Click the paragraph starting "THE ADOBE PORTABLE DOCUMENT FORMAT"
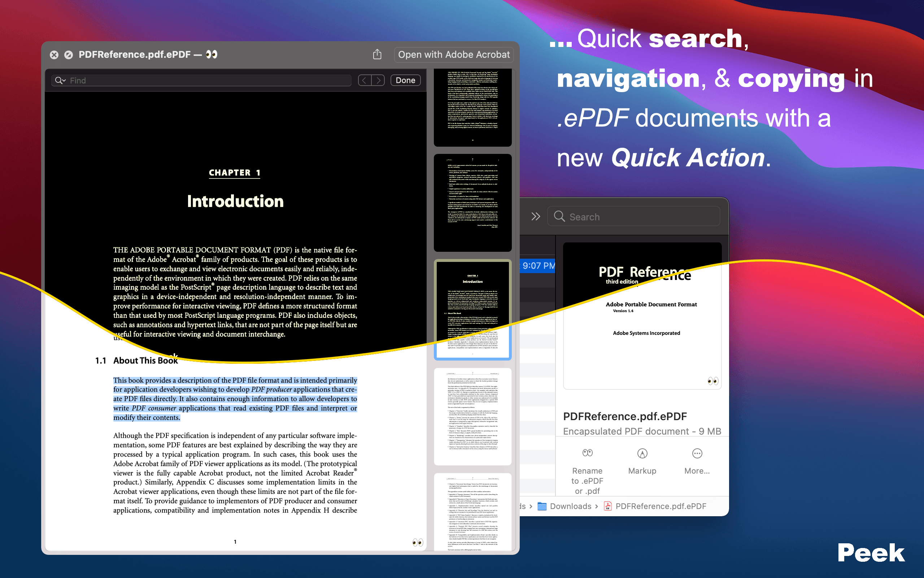This screenshot has height=578, width=924. pyautogui.click(x=235, y=292)
